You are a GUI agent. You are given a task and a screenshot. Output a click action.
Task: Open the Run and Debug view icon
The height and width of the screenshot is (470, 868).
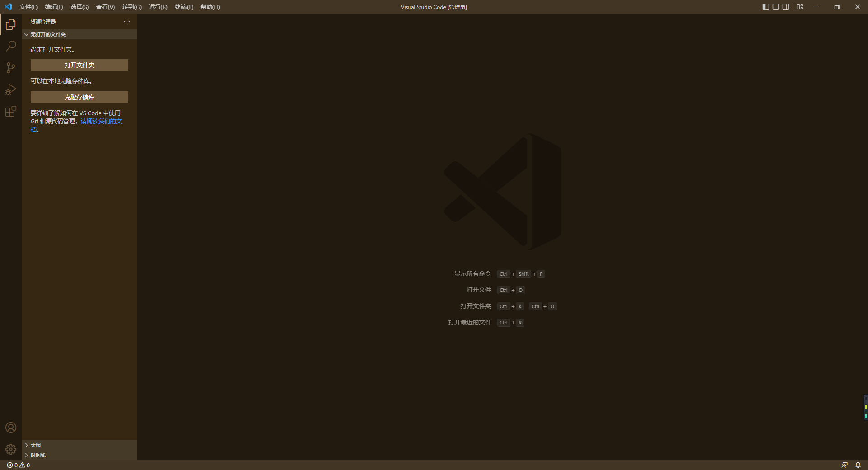point(11,89)
